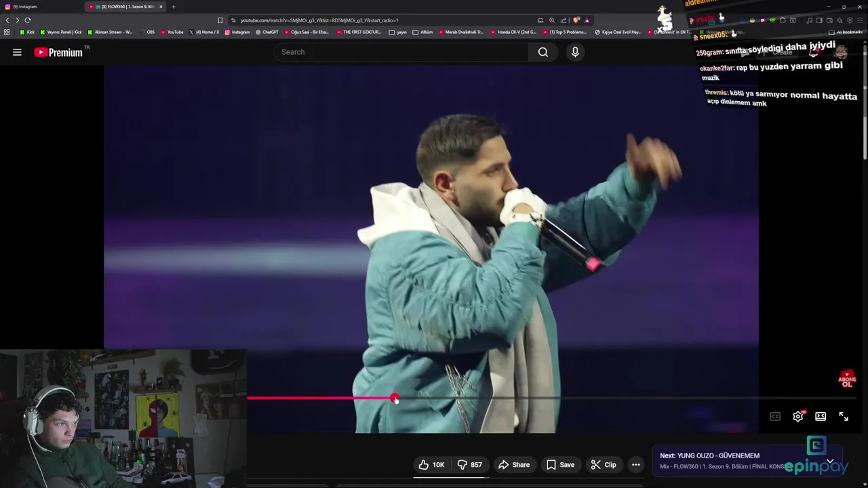Viewport: 868px width, 488px height.
Task: Click the youtube.com address bar URL
Action: click(319, 20)
